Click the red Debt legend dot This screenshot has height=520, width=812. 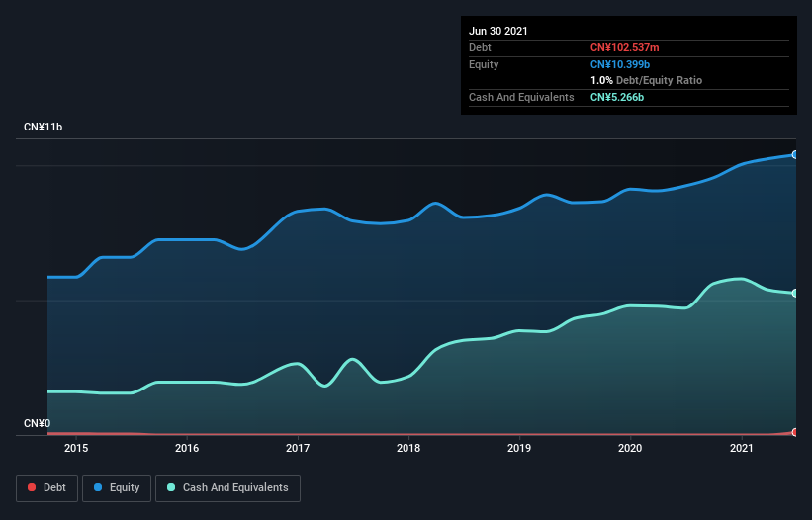pyautogui.click(x=32, y=487)
